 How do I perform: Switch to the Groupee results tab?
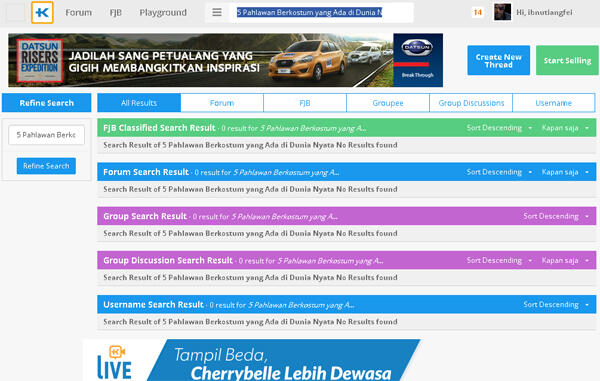coord(388,103)
